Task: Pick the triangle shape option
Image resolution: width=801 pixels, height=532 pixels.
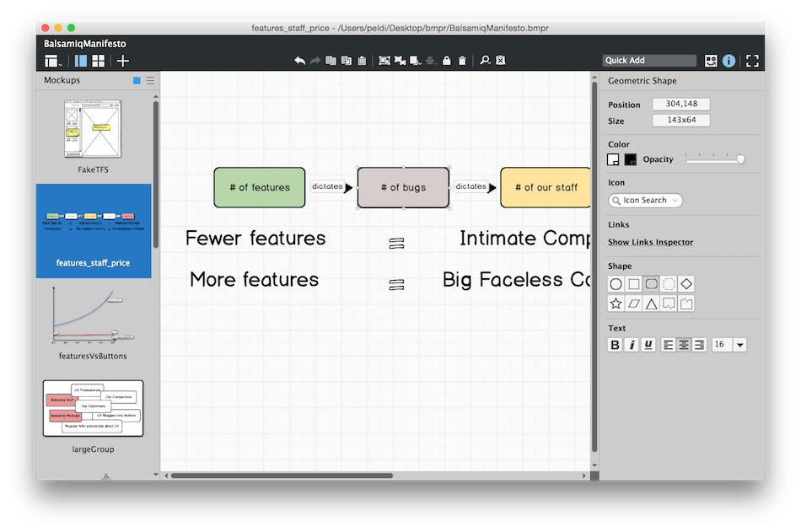Action: tap(652, 304)
